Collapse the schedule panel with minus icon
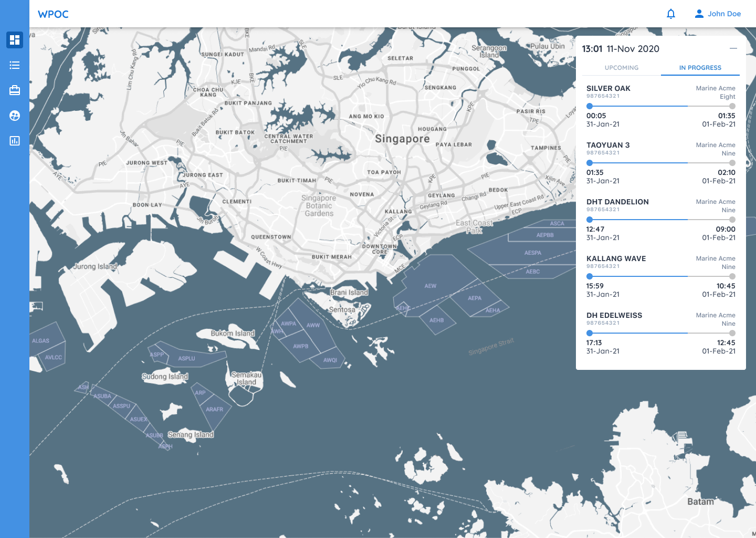This screenshot has width=756, height=538. [733, 48]
